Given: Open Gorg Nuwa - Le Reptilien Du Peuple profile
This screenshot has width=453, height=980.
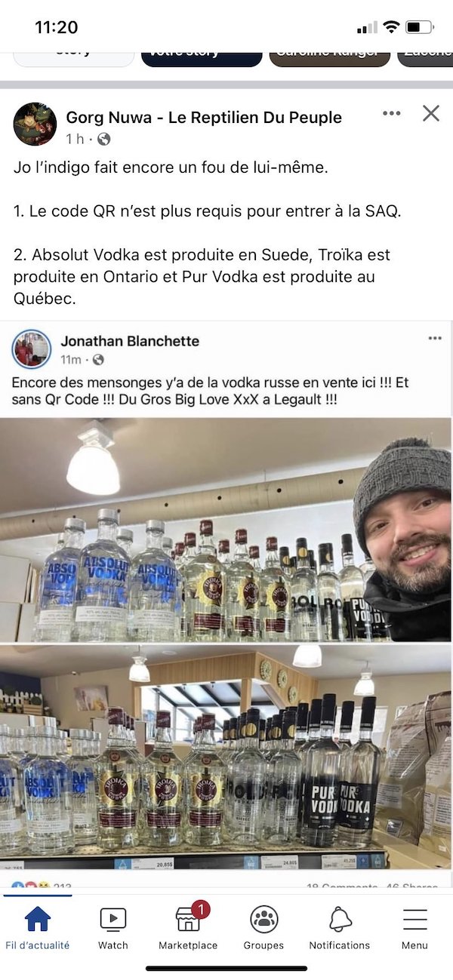Looking at the screenshot, I should tap(204, 117).
